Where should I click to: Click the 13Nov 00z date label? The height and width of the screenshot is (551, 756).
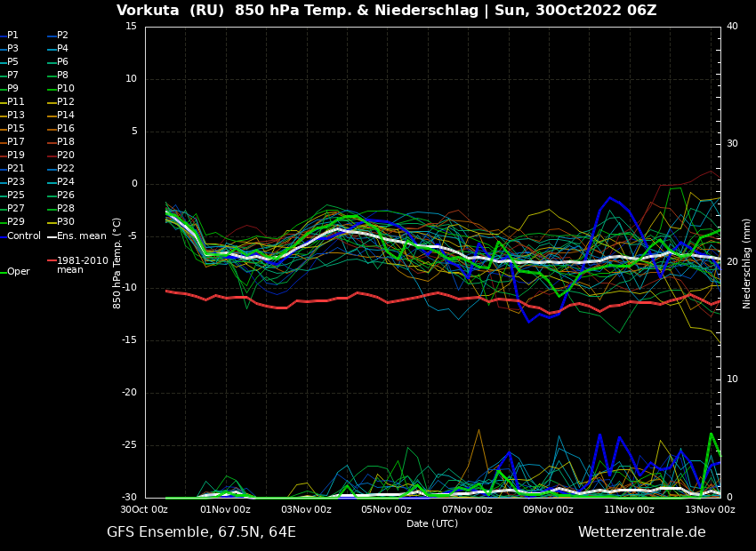(x=710, y=510)
